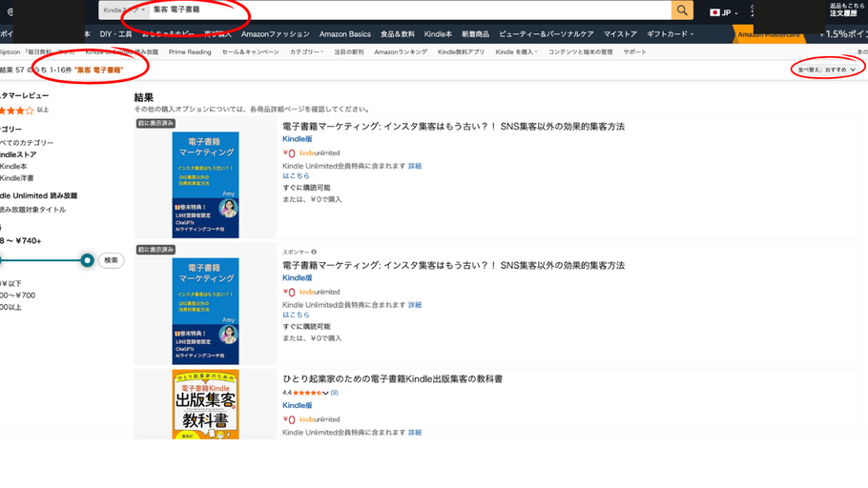Open 出版集客の教科書 book cover
Screen dimensions: 868x488
tap(205, 404)
